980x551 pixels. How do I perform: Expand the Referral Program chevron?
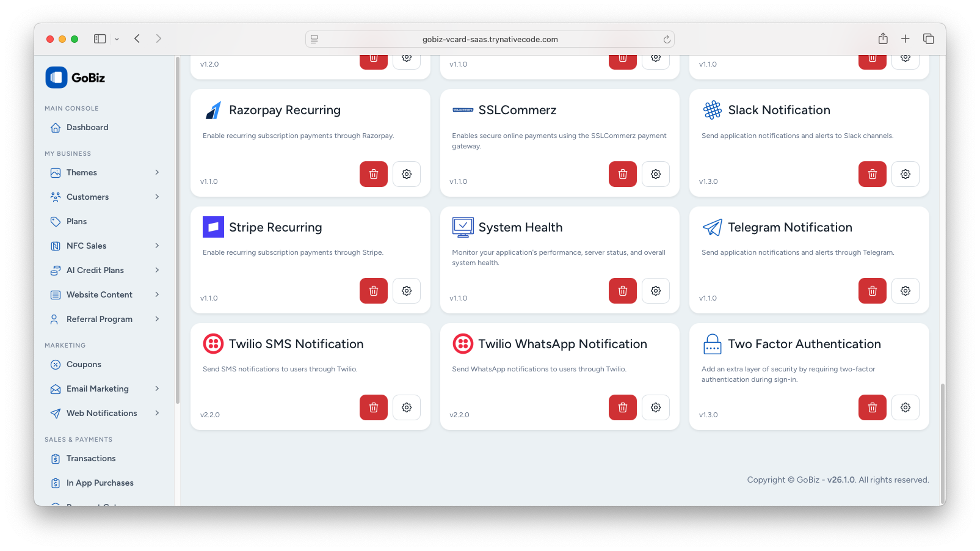pyautogui.click(x=157, y=319)
